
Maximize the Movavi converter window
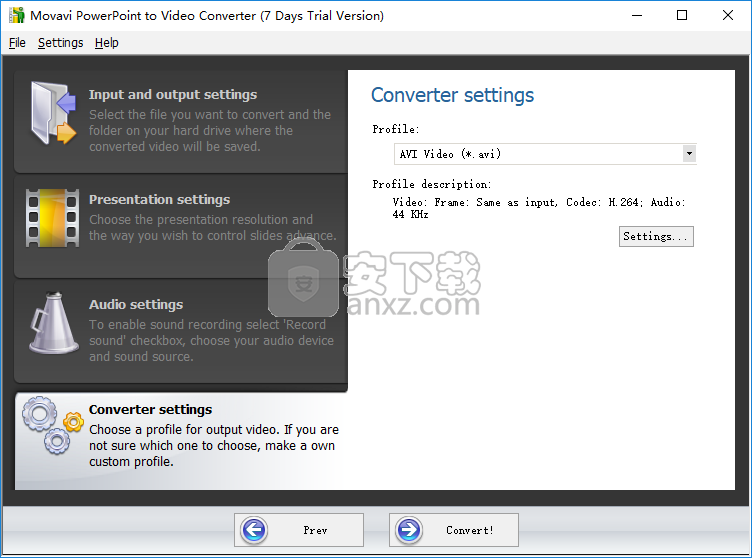(x=682, y=15)
